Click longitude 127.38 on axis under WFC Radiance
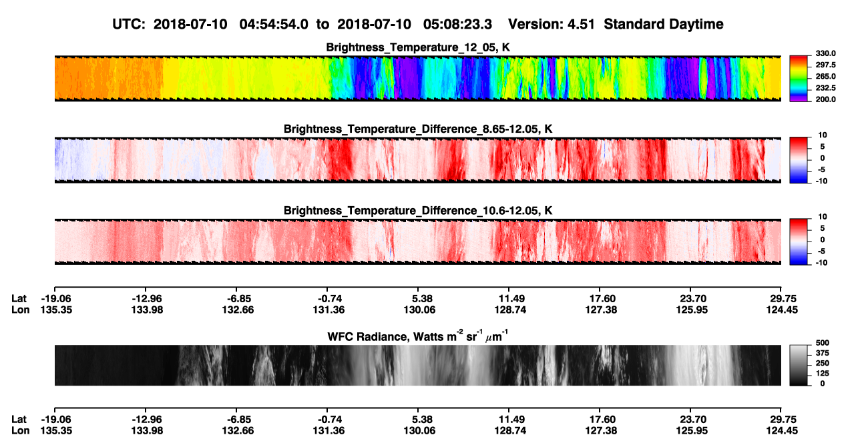This screenshot has width=868, height=445. coord(601,431)
